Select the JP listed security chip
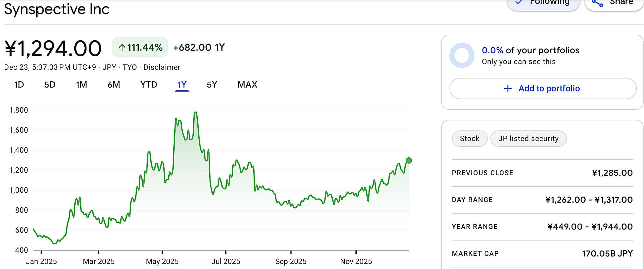This screenshot has width=644, height=269. click(x=528, y=138)
